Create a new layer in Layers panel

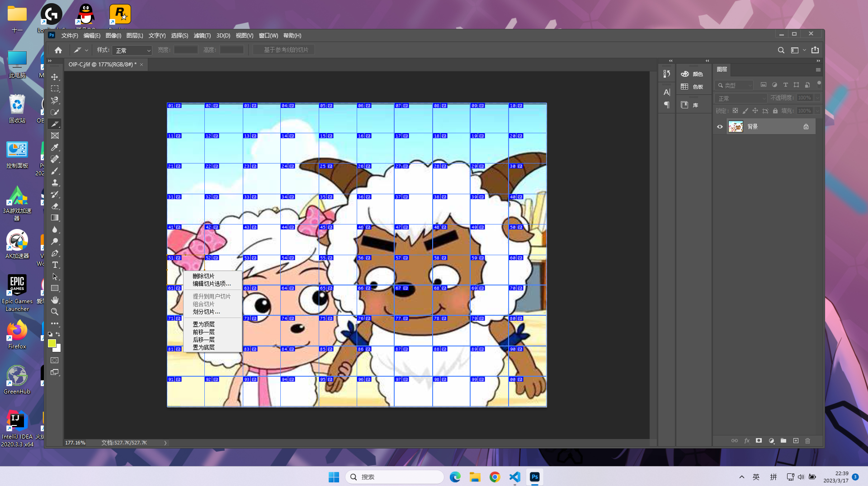point(796,441)
